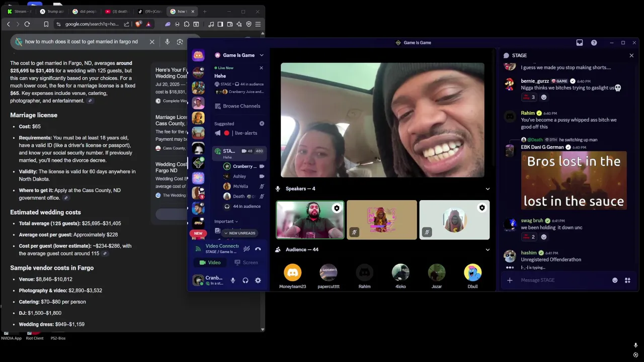This screenshot has width=644, height=362.
Task: Click the browser page vertical scrollbar
Action: 262,181
